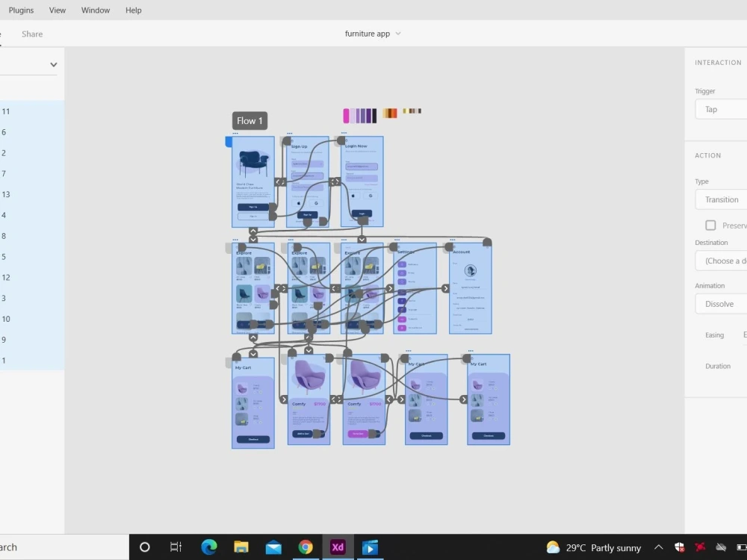Select the welcome chair artboard
Viewport: 747px width, 560px height.
[x=253, y=182]
